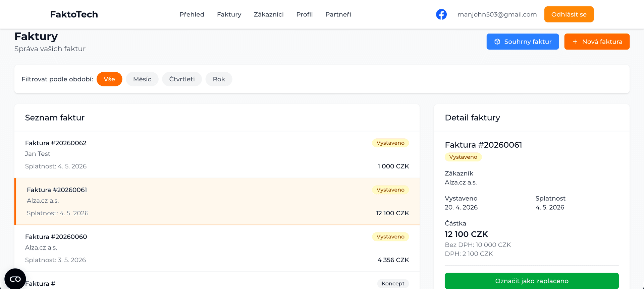644x289 pixels.
Task: Click the manjohn503@gmail.com account email
Action: pos(497,14)
